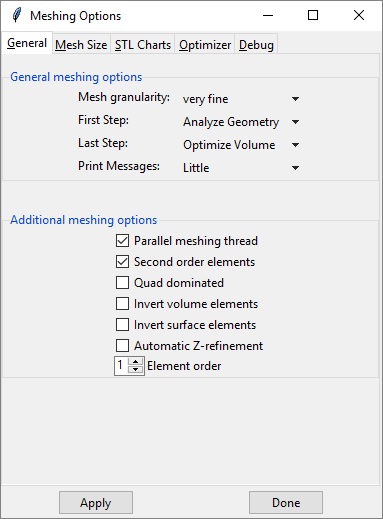Click the feather icon in title bar
This screenshot has height=519, width=383.
[16, 15]
